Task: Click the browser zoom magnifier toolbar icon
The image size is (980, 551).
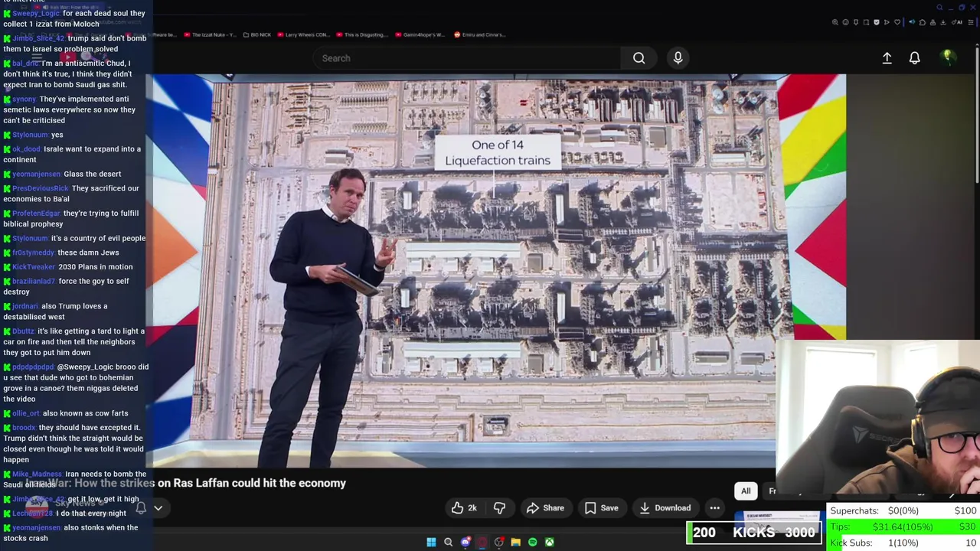Action: (835, 22)
